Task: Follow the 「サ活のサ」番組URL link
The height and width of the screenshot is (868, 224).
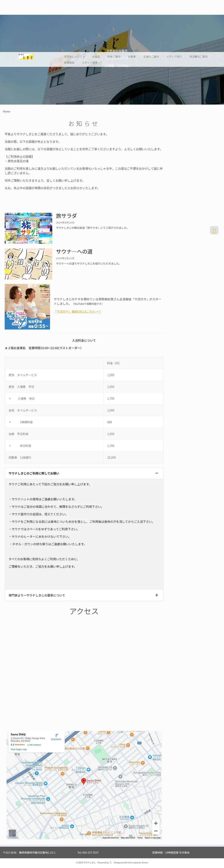Action: (77, 312)
